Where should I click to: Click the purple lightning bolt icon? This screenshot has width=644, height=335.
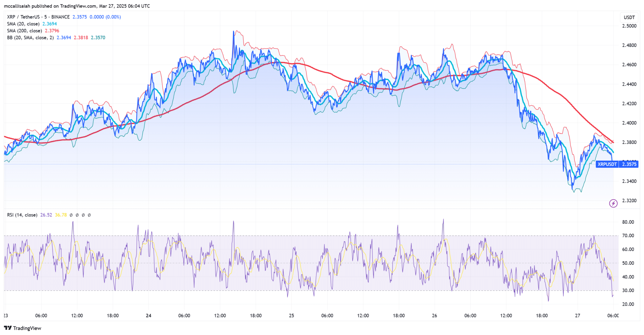pos(613,203)
